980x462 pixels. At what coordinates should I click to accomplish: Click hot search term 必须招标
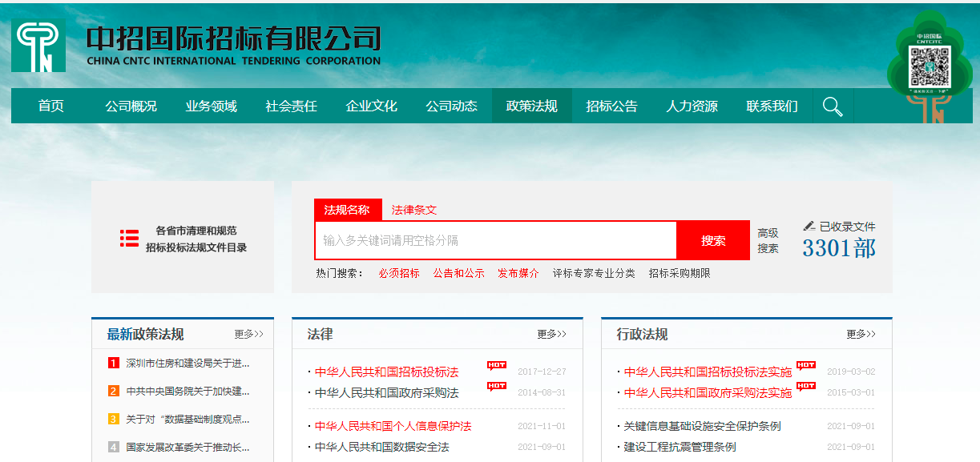399,273
